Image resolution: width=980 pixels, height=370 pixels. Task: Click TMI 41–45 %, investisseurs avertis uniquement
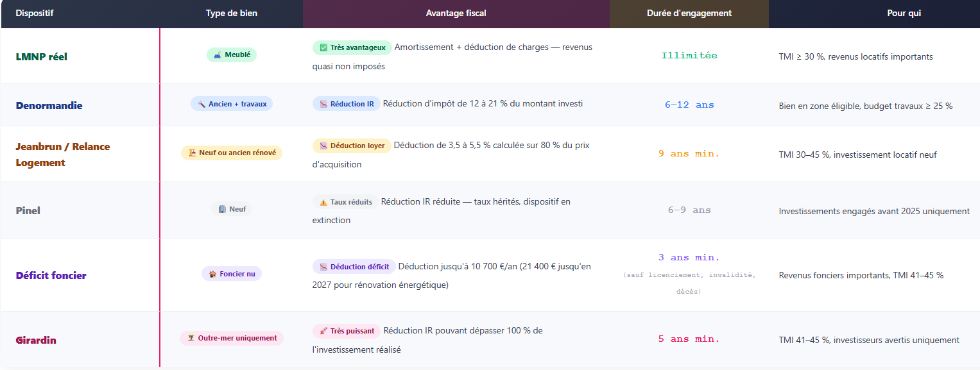pyautogui.click(x=869, y=340)
